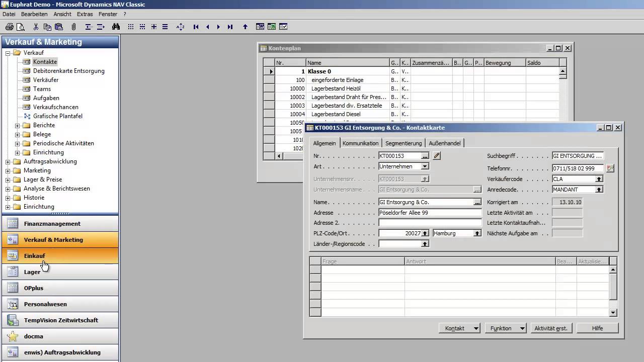Open the Verkäufercode lookup arrow
Screen dimensions: 644x362
coord(599,179)
